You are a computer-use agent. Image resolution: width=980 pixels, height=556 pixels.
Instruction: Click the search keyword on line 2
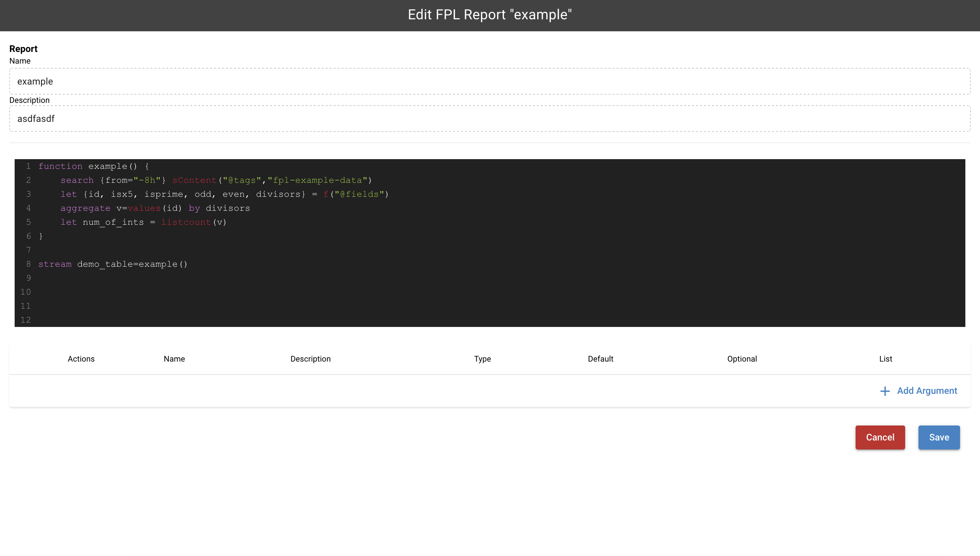click(77, 180)
